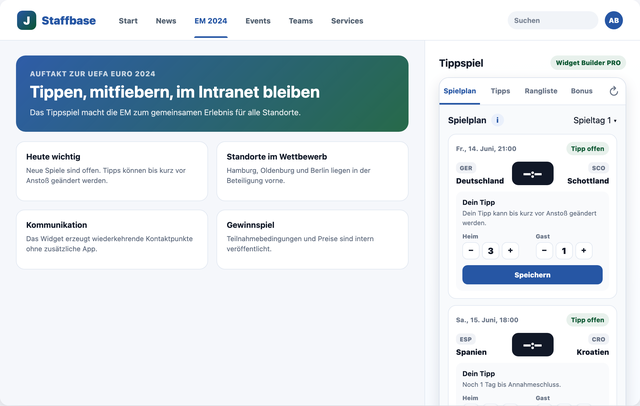The image size is (640, 406).
Task: Open the Kommunikation card
Action: 112,240
